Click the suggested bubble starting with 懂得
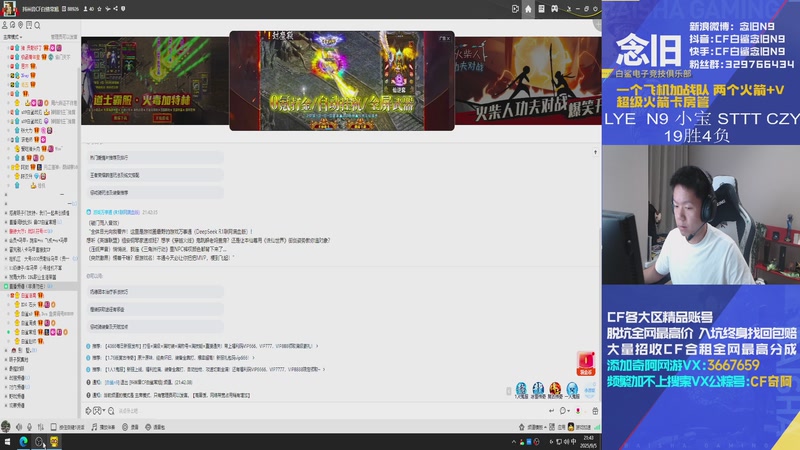 point(156,309)
